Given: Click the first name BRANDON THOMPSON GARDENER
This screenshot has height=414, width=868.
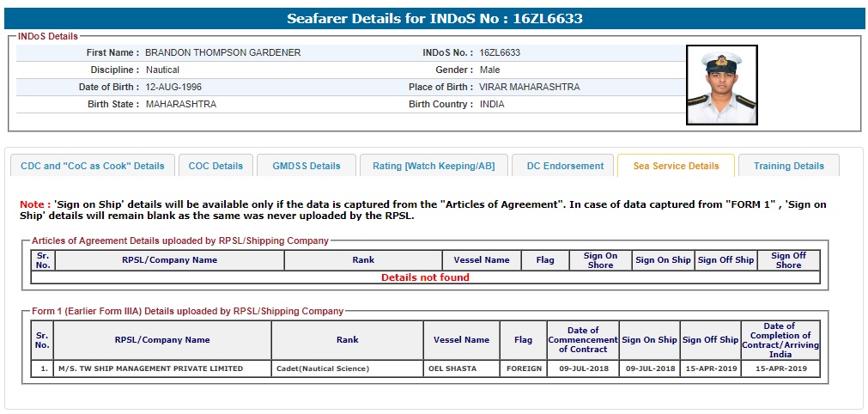Looking at the screenshot, I should point(222,52).
